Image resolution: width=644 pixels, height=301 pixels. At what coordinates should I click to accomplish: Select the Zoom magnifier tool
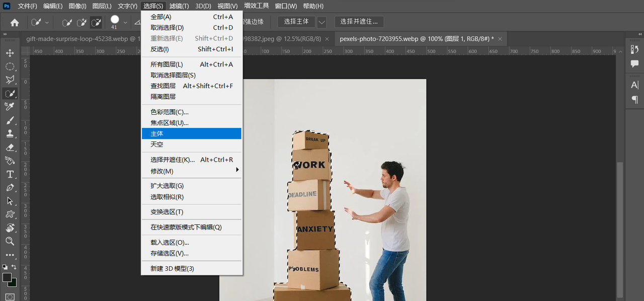[10, 242]
